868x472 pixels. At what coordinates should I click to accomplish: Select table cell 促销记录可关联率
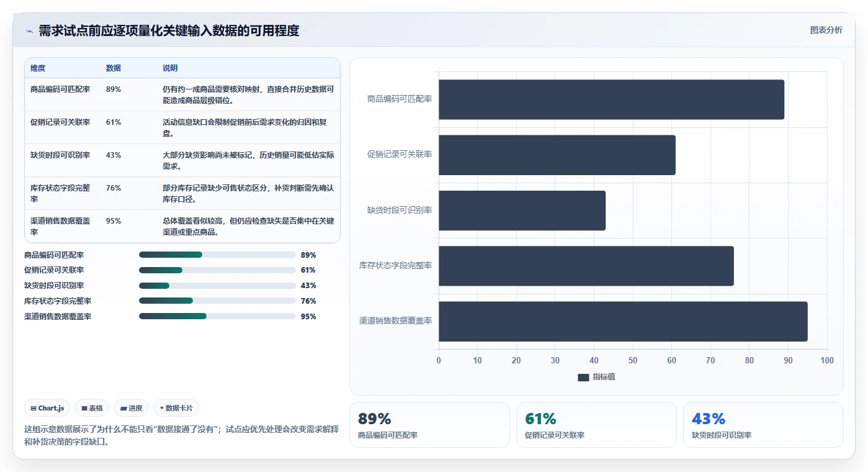click(60, 122)
